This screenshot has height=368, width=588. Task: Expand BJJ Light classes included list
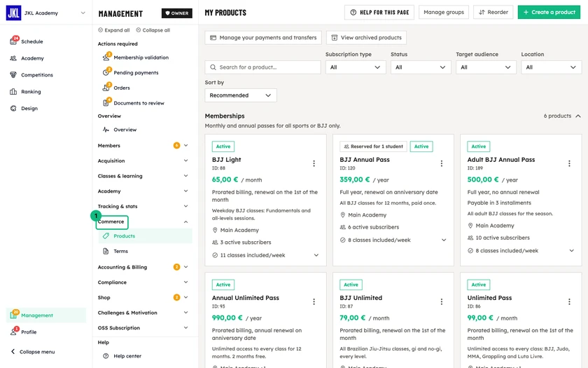pos(316,255)
